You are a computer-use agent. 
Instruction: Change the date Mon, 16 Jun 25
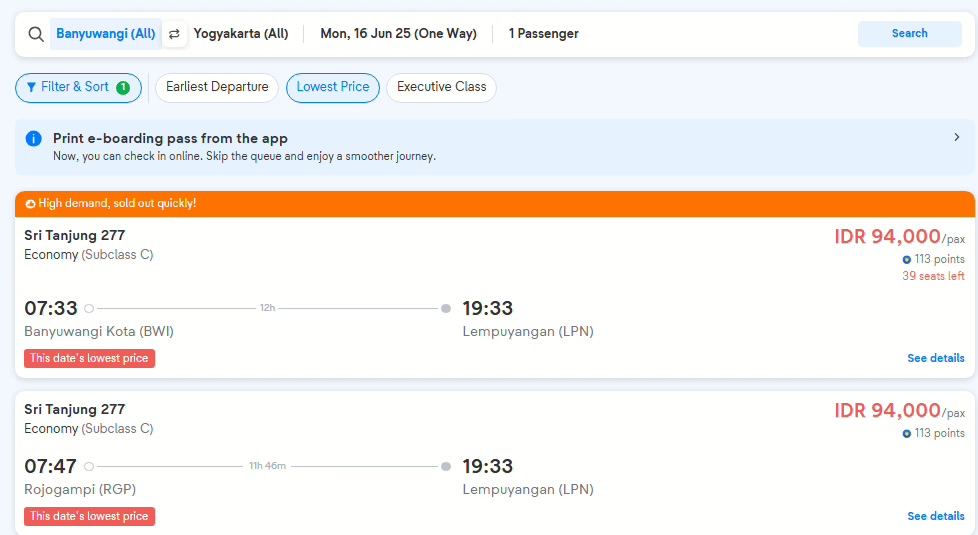[398, 34]
